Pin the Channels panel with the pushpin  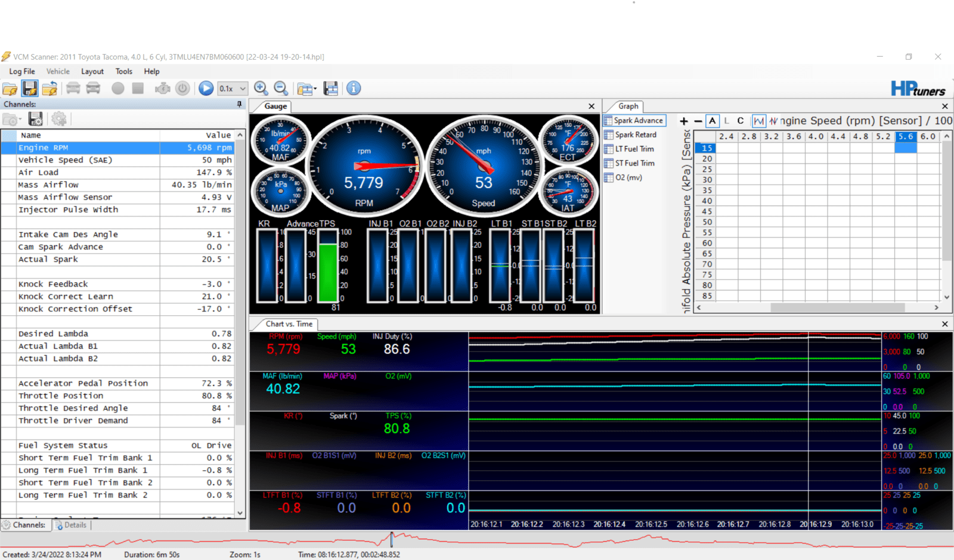(240, 104)
